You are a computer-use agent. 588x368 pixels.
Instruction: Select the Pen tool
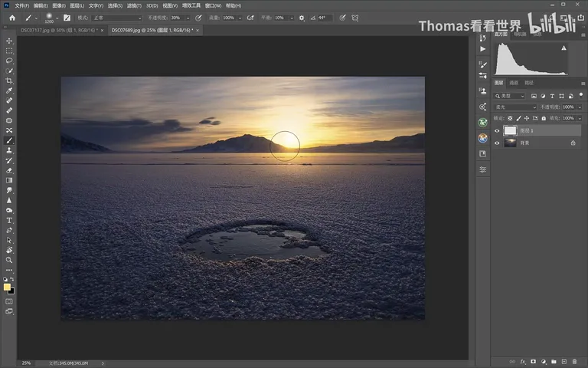click(9, 230)
